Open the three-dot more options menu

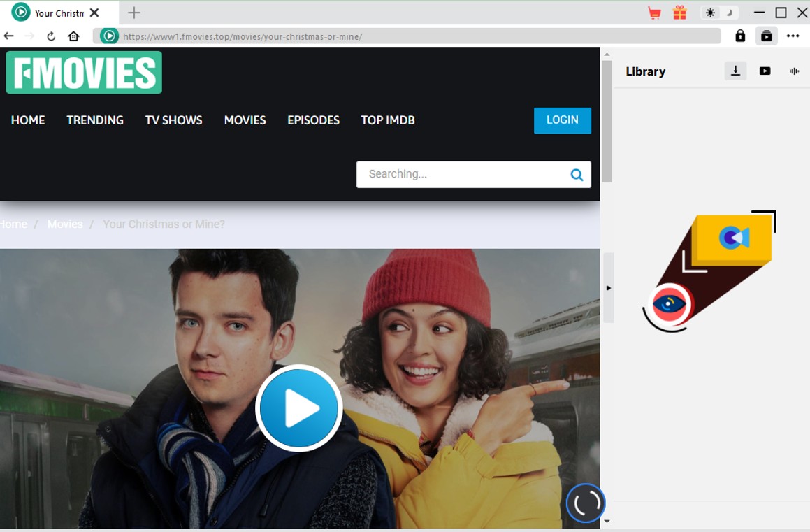coord(793,36)
